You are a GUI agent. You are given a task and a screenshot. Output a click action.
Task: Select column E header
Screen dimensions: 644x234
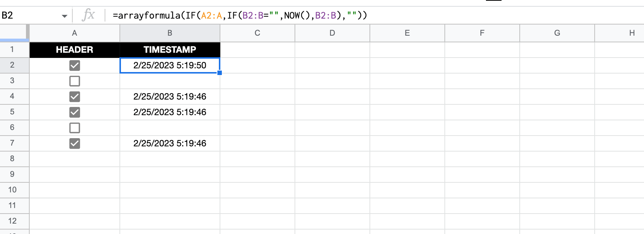[407, 33]
